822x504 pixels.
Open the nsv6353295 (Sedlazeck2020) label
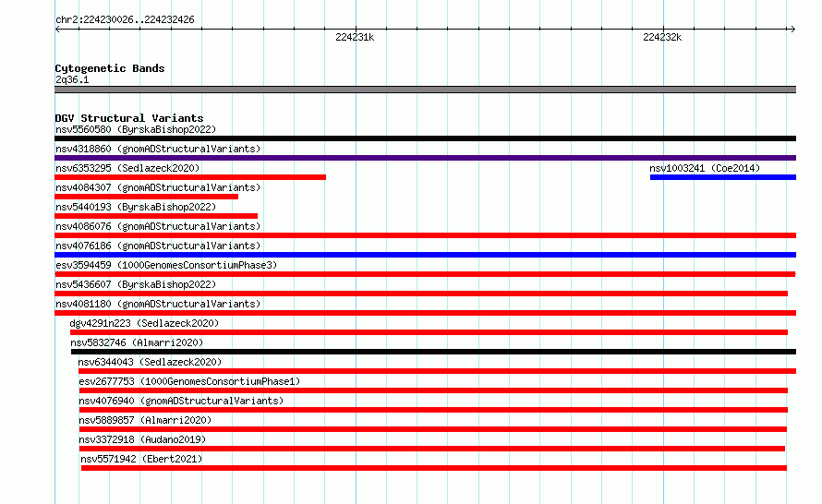tap(127, 168)
